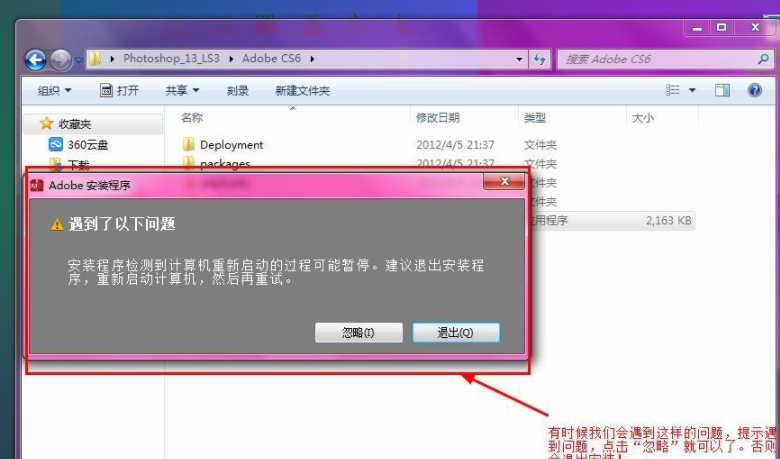Click 新建文件夹 to create new folder

point(302,91)
